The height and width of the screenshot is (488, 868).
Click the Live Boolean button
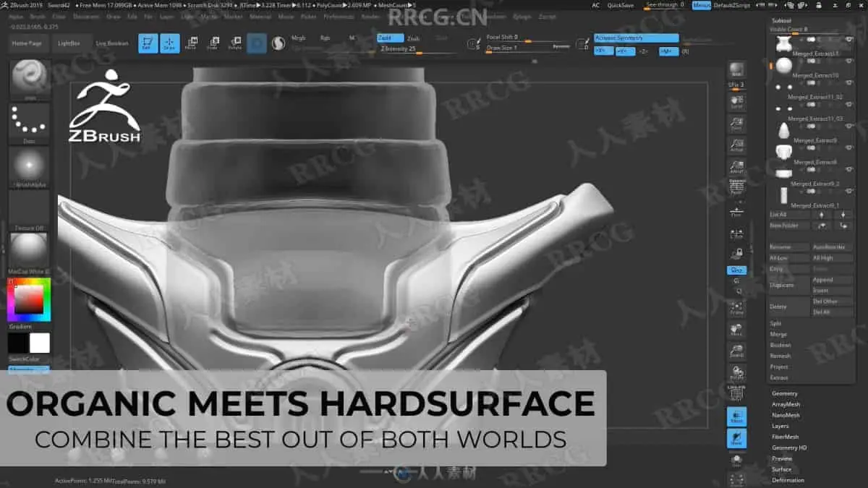pyautogui.click(x=112, y=43)
